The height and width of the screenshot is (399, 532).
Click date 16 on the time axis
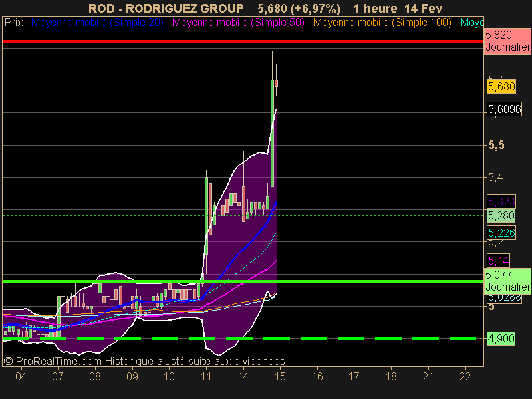pos(317,376)
